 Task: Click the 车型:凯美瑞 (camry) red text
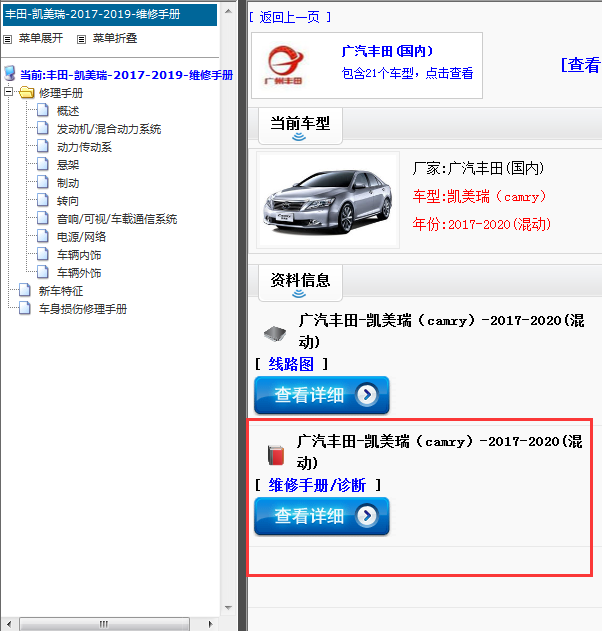click(x=479, y=196)
